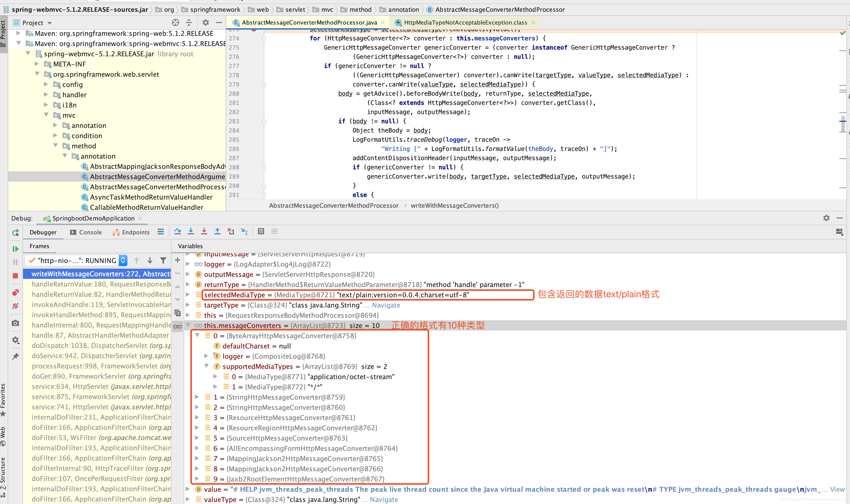Collapse this.messageConverters variable node
Image resolution: width=850 pixels, height=504 pixels.
(188, 325)
